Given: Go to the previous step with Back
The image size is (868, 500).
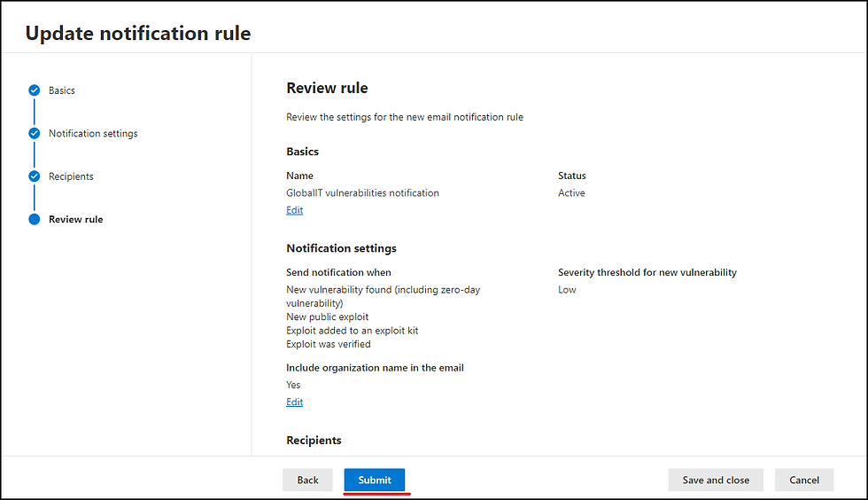Looking at the screenshot, I should pyautogui.click(x=308, y=480).
